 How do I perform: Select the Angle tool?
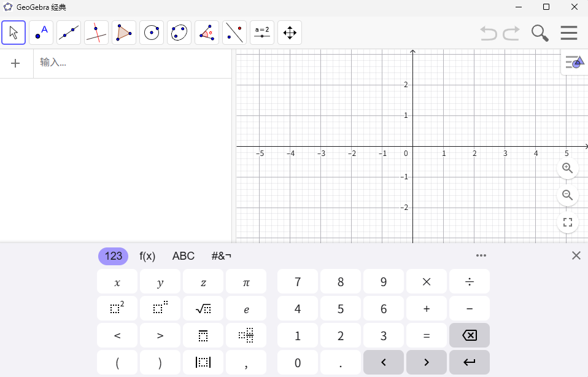207,32
